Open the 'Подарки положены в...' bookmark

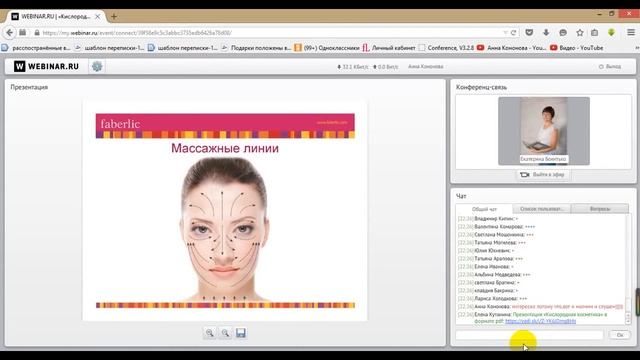(256, 48)
